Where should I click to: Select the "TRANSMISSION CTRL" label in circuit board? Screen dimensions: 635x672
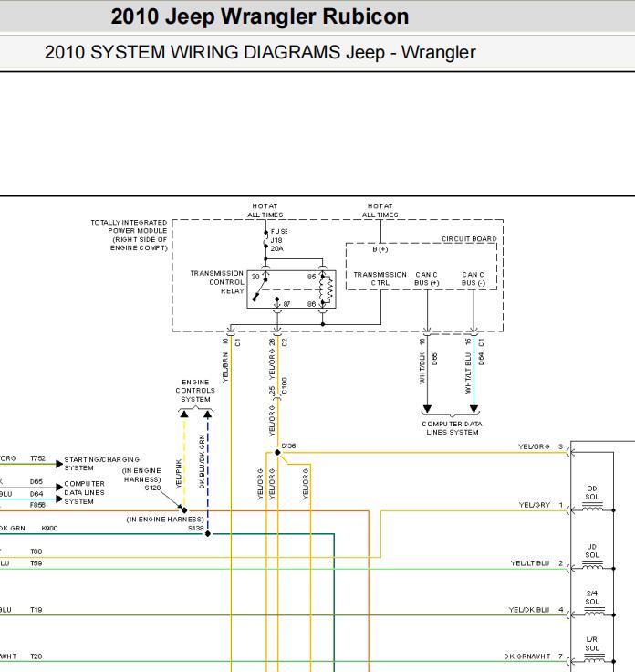pos(380,278)
